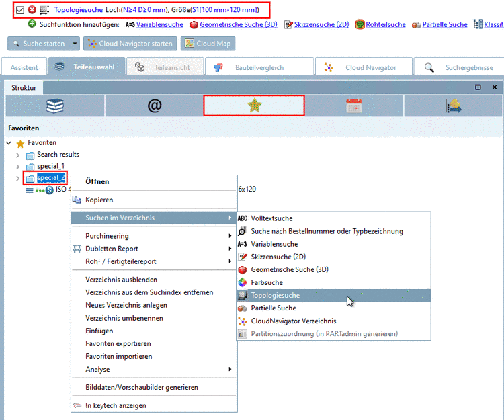The image size is (504, 420).
Task: Select Farbsuche color wheel entry
Action: point(333,282)
